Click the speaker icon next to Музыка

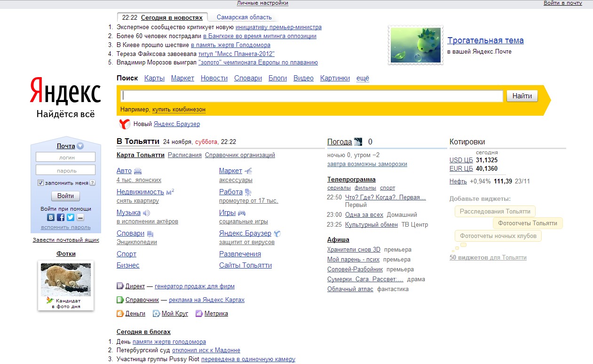point(146,213)
